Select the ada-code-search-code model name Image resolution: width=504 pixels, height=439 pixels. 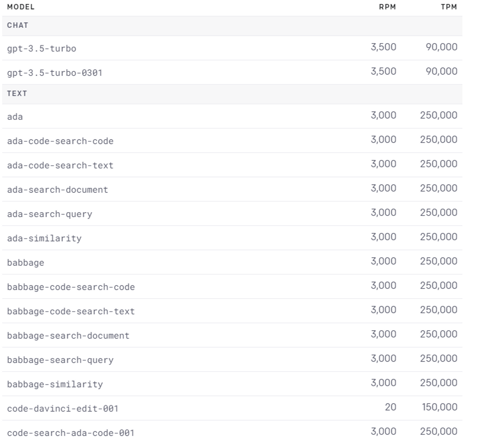(x=60, y=141)
